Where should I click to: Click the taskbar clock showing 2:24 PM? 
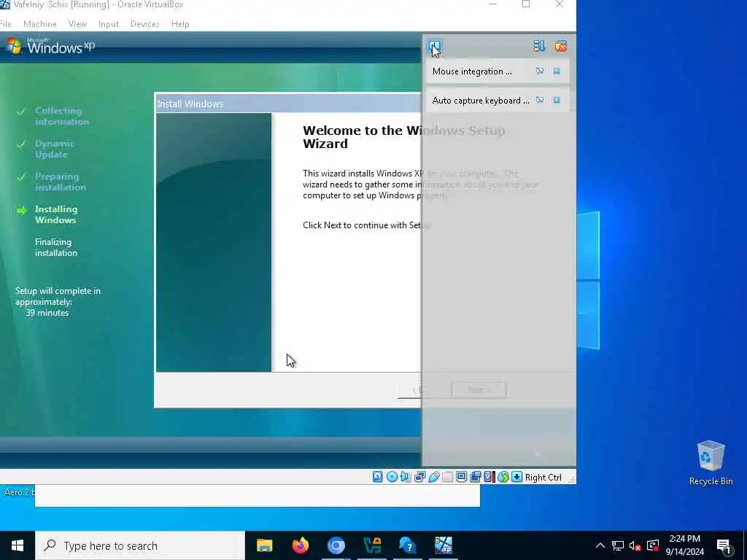coord(684,545)
